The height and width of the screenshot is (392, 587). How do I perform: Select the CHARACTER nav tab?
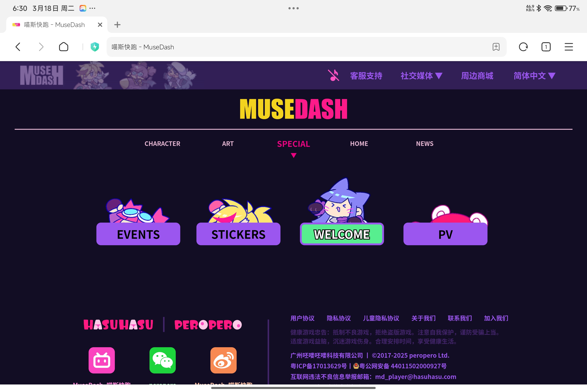162,144
